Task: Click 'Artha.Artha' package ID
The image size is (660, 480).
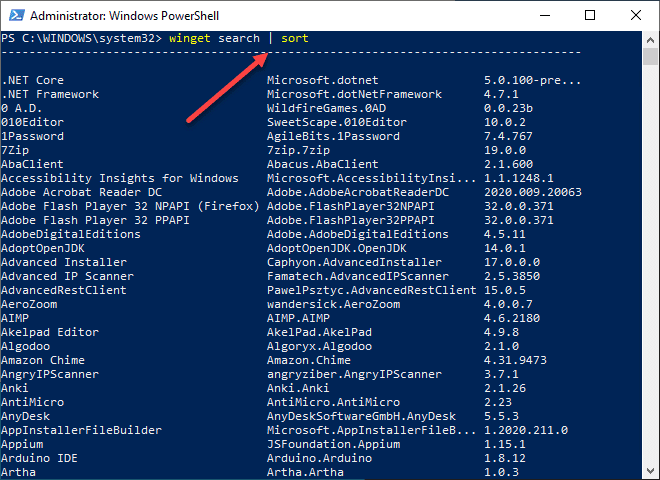Action: coord(305,472)
